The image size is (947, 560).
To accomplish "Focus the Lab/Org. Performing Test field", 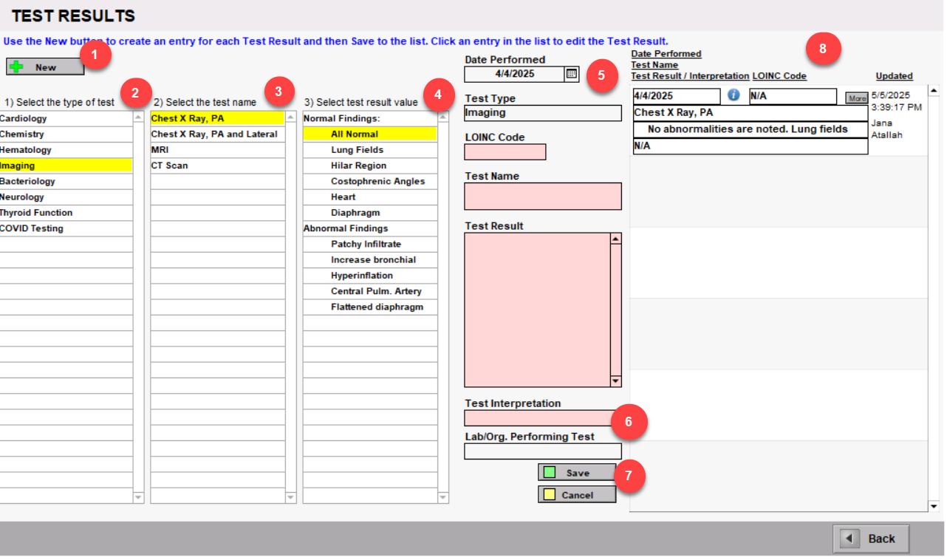I will tap(542, 451).
